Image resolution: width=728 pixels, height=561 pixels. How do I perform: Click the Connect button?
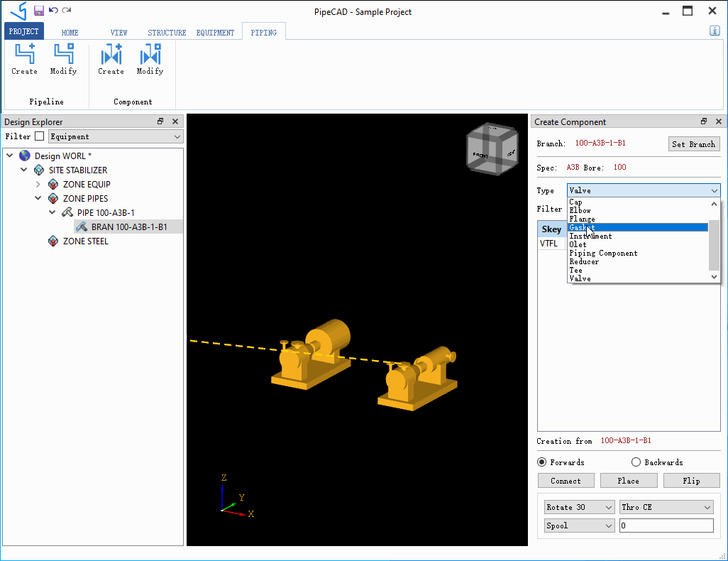(x=566, y=481)
